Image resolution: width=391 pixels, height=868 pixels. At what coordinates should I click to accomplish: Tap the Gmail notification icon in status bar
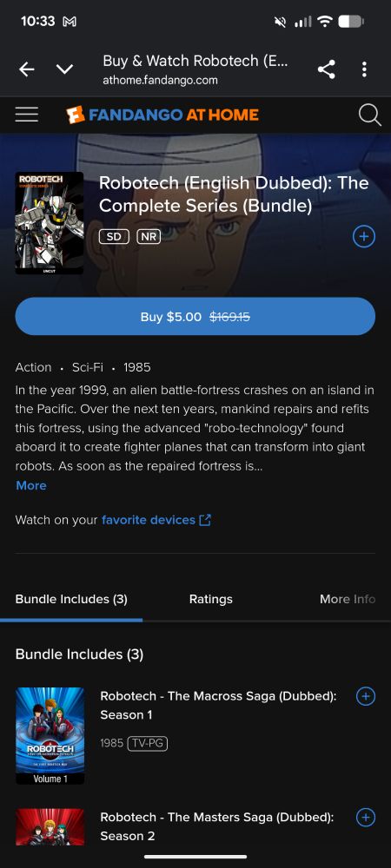(x=70, y=22)
